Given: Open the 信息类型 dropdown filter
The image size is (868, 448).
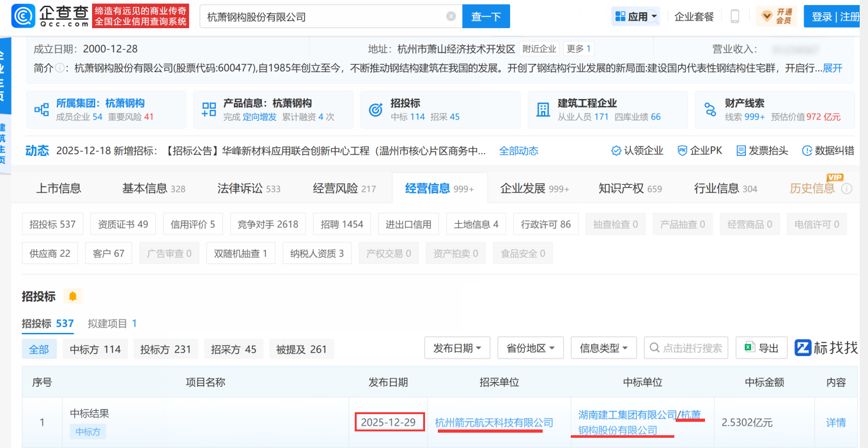Looking at the screenshot, I should pos(604,348).
